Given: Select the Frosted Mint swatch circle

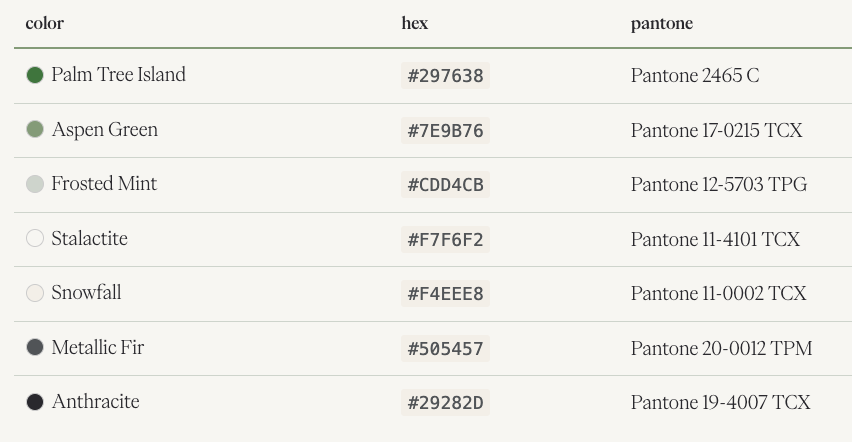Looking at the screenshot, I should click(35, 184).
